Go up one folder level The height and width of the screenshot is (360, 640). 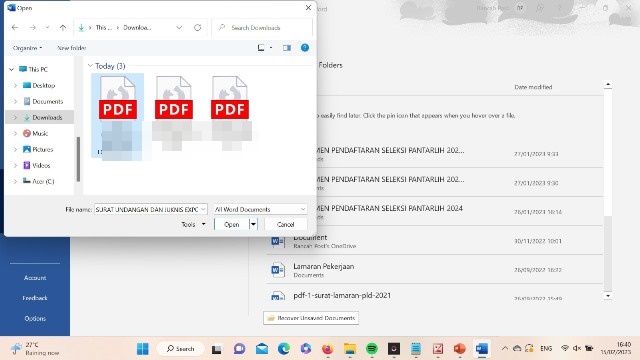[62, 27]
